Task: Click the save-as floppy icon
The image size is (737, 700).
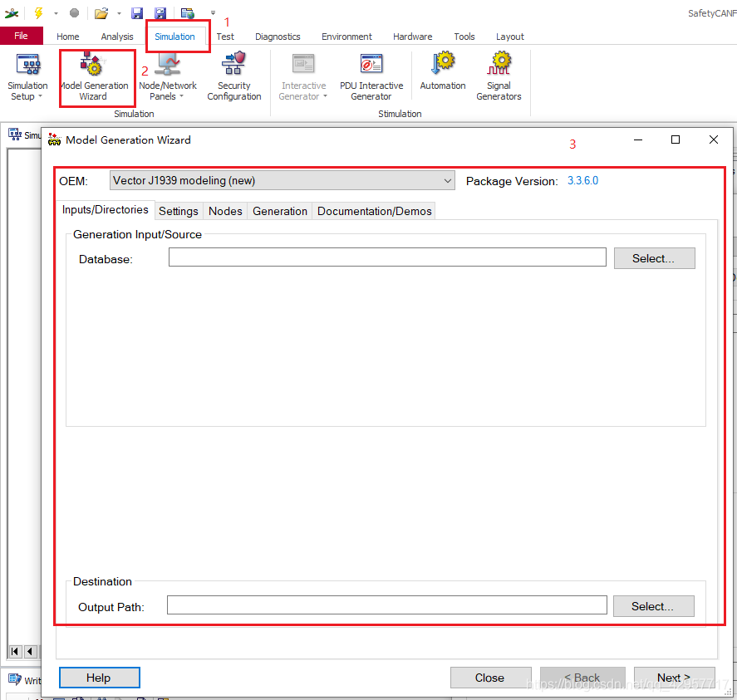Action: coord(160,13)
